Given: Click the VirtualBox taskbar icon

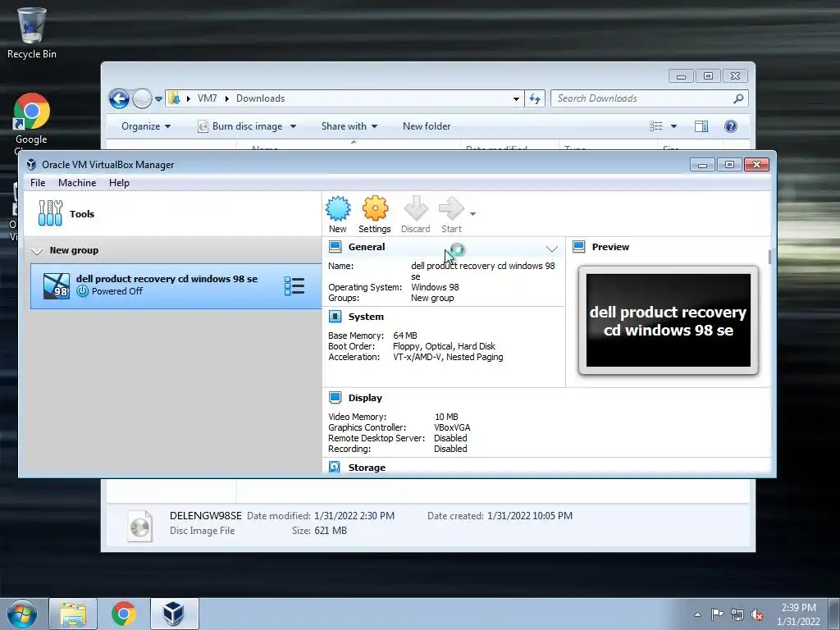Looking at the screenshot, I should pos(175,614).
